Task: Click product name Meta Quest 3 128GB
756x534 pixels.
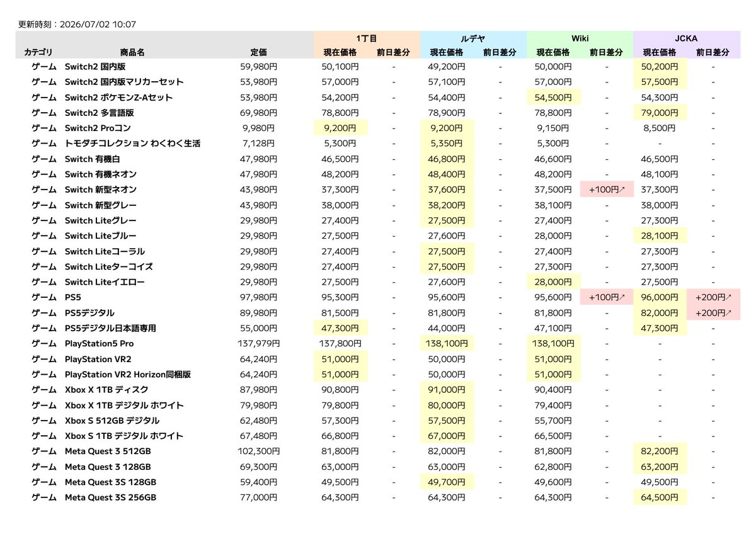Action: click(108, 467)
